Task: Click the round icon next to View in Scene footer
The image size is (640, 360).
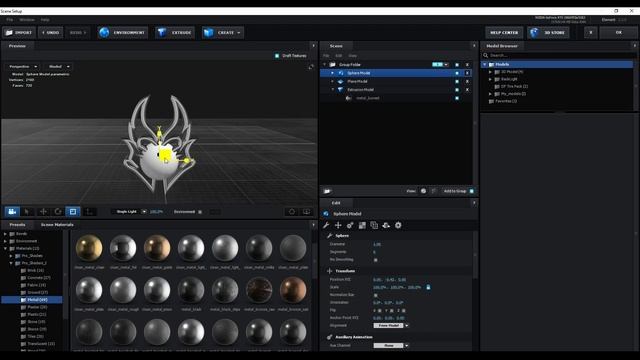Action: (x=423, y=191)
